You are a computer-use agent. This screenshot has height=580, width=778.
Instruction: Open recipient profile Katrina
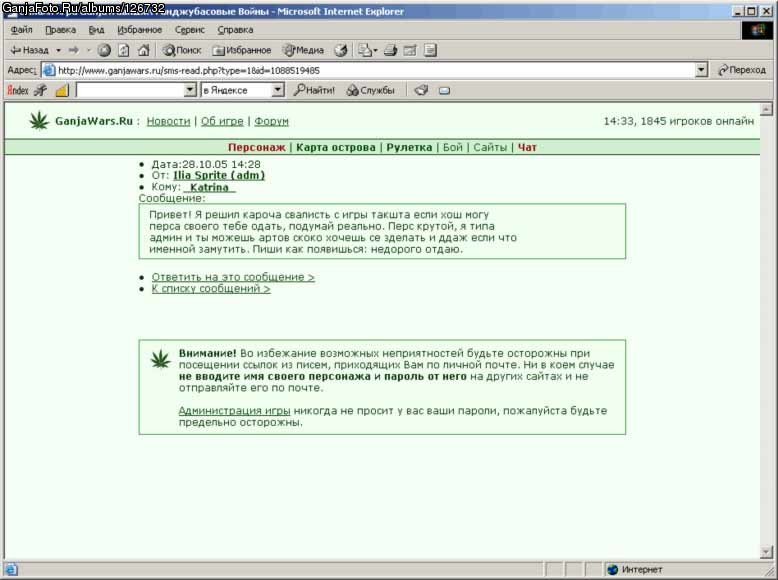click(x=209, y=187)
